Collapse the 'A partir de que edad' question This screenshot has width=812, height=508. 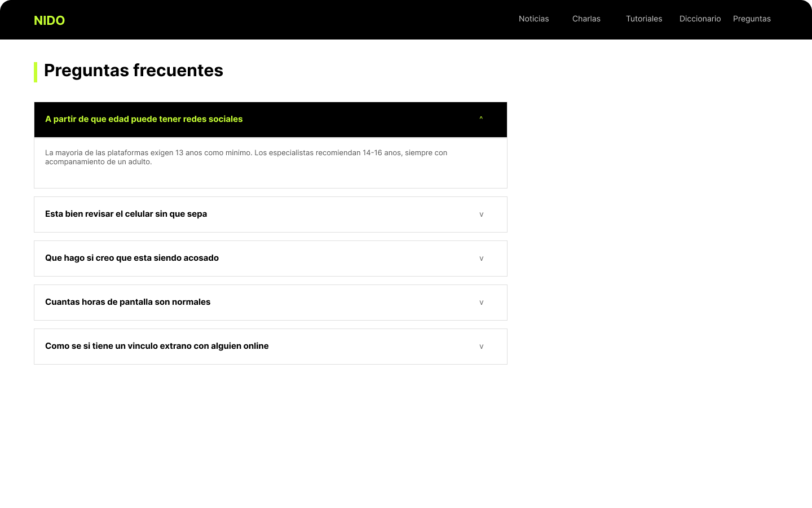point(271,120)
